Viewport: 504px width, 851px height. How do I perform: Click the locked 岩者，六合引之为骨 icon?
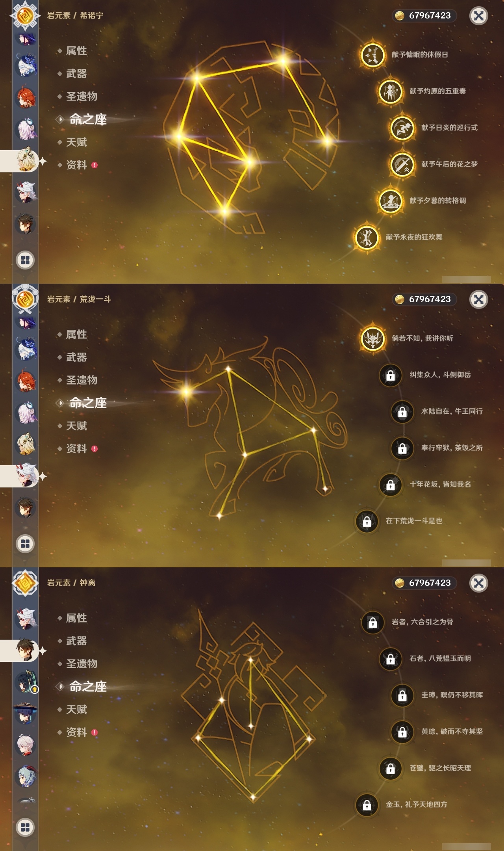click(x=372, y=622)
